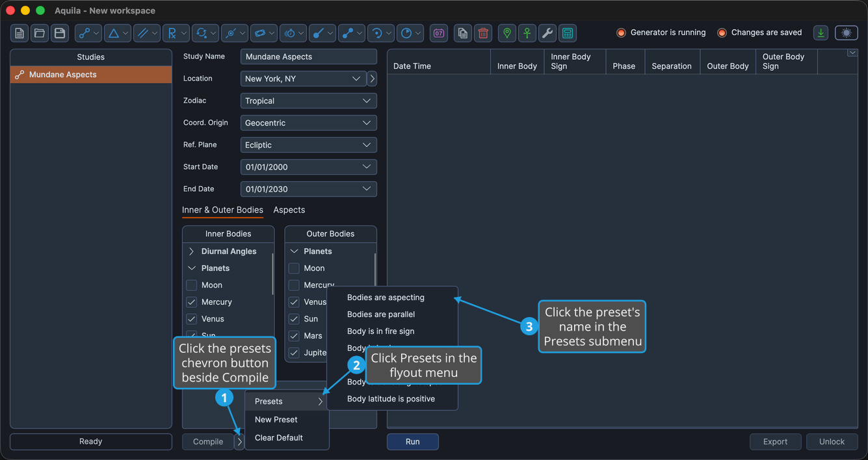868x460 pixels.
Task: Open the End Date 01/01/2030 picker
Action: (308, 189)
